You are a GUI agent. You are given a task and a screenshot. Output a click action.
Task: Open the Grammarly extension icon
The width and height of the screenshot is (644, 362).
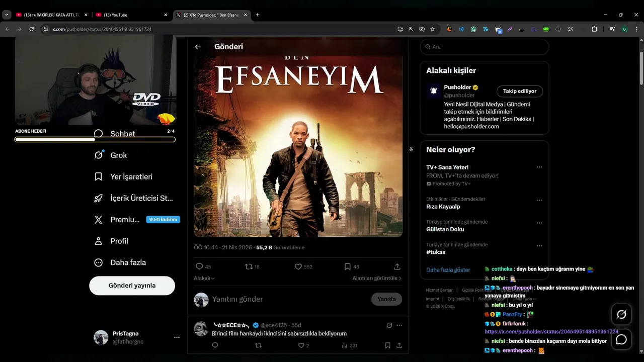pos(473,29)
